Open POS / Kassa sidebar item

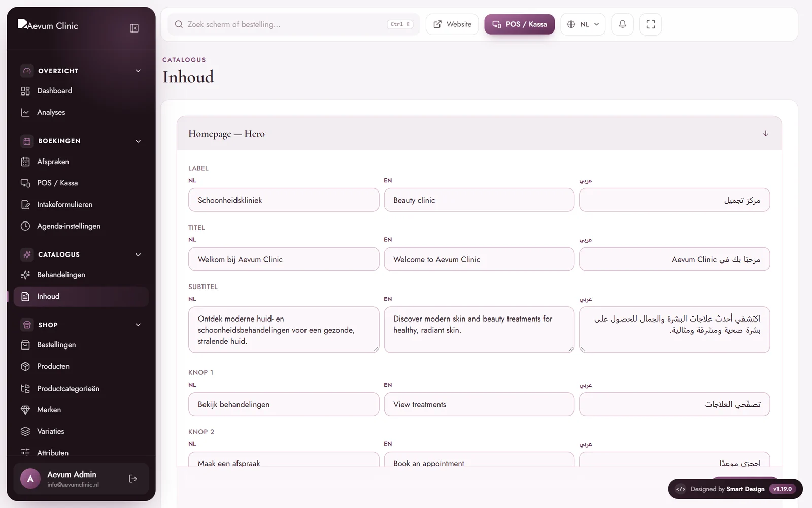point(81,183)
